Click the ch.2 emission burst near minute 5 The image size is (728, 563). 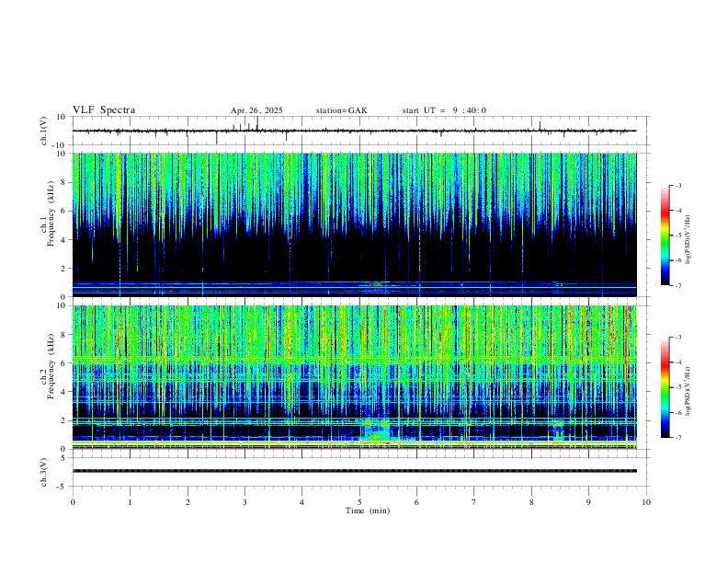point(376,431)
